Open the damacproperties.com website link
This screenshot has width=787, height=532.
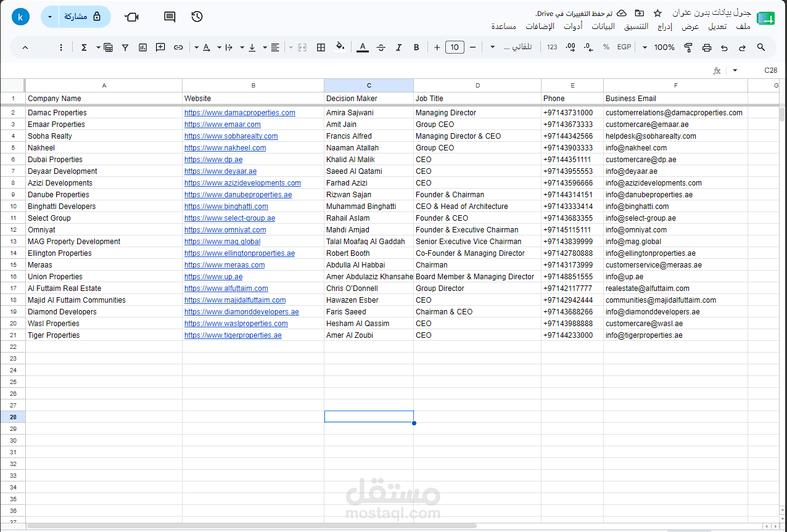(240, 113)
